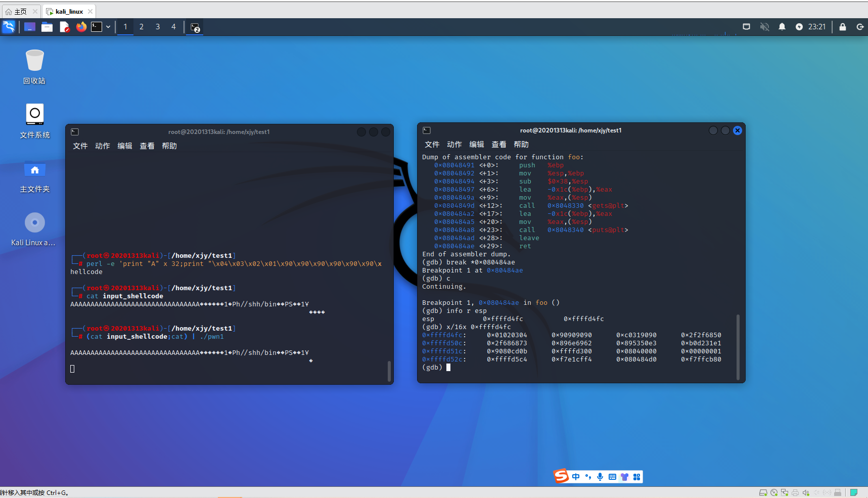Open the wired network panel icon
Screen dimensions: 868x498
[746, 27]
